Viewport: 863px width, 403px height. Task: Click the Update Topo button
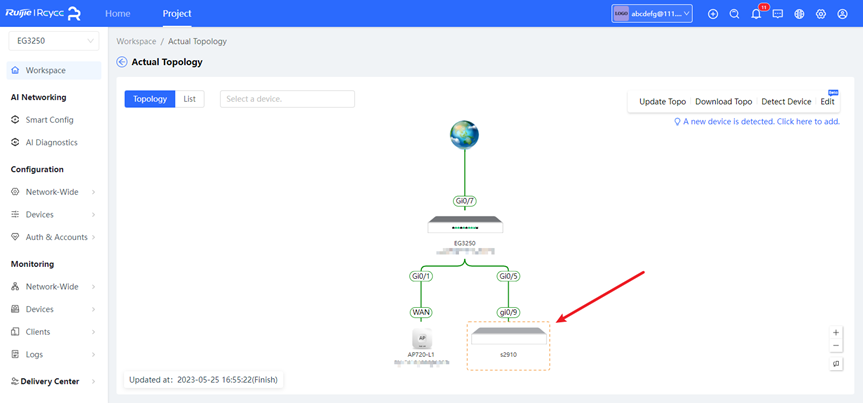pyautogui.click(x=662, y=102)
